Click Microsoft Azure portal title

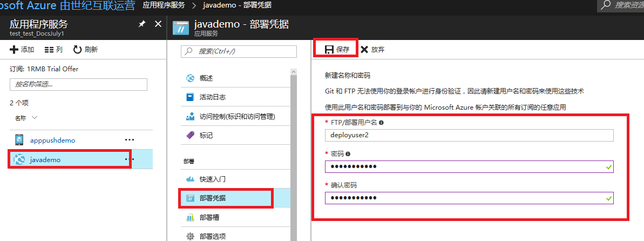[x=67, y=5]
